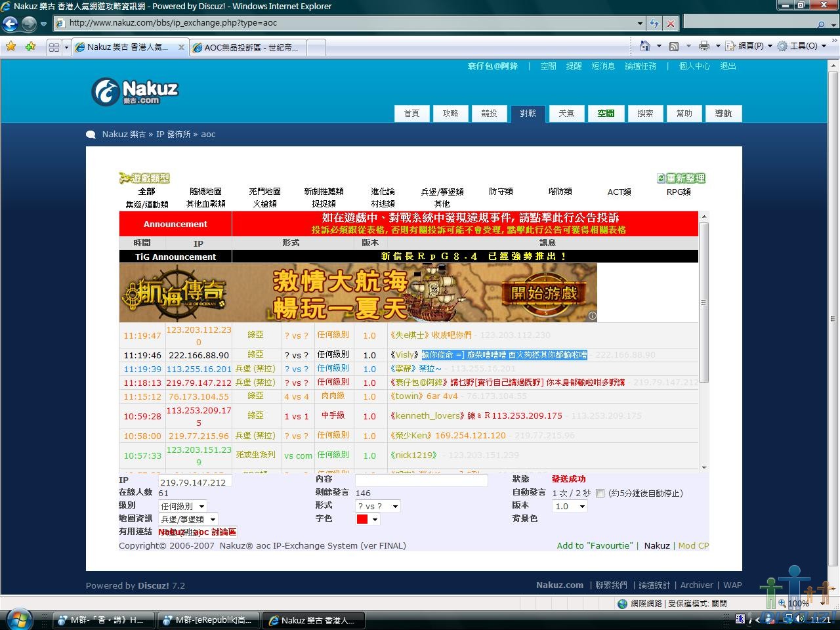The image size is (840, 630).
Task: Click the zoom level magnifier icon
Action: [x=782, y=603]
